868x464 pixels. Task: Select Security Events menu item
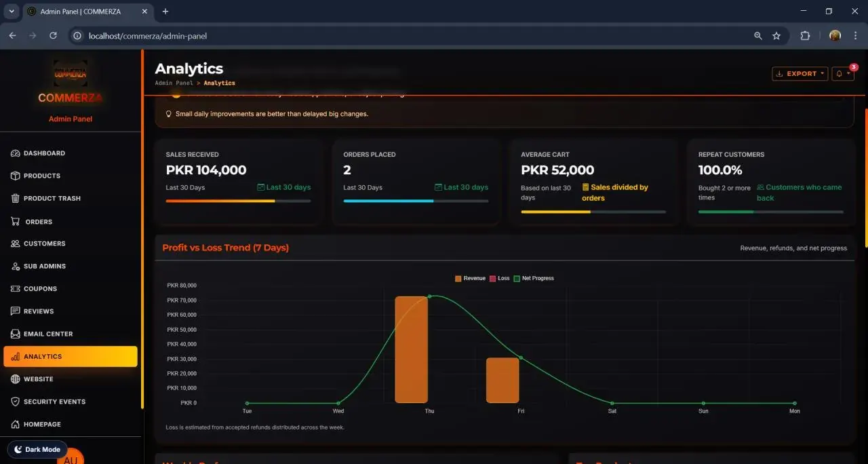pyautogui.click(x=71, y=402)
